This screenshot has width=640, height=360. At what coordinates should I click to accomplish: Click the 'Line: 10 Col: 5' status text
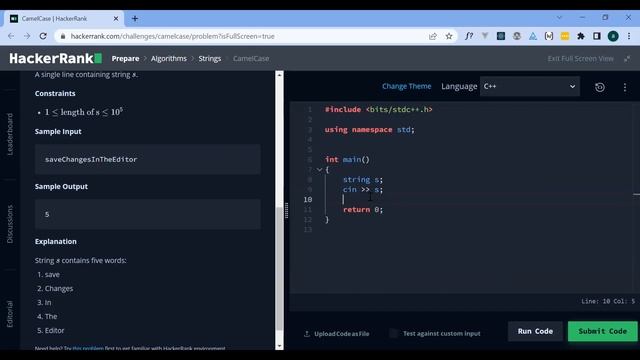[608, 301]
